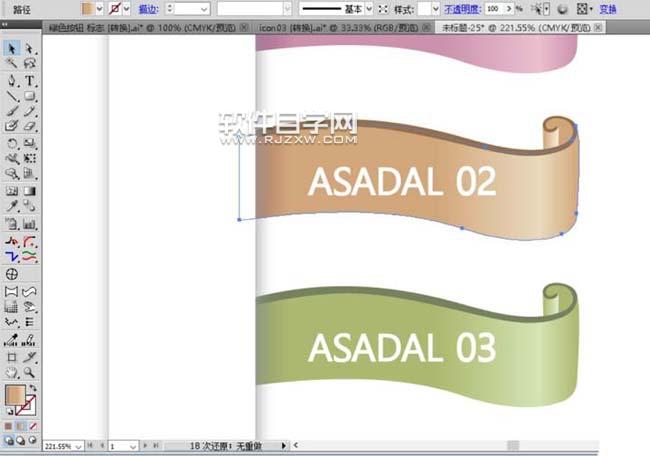Select the Selection (black arrow) tool

12,49
